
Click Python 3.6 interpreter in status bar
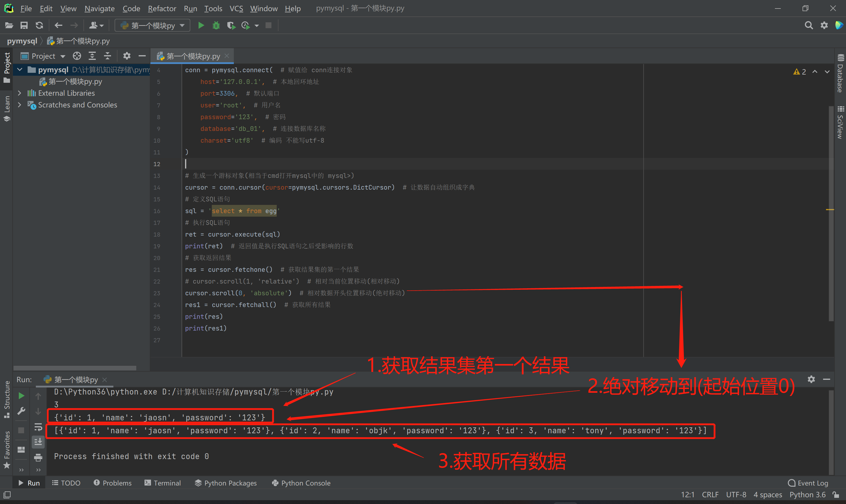807,495
